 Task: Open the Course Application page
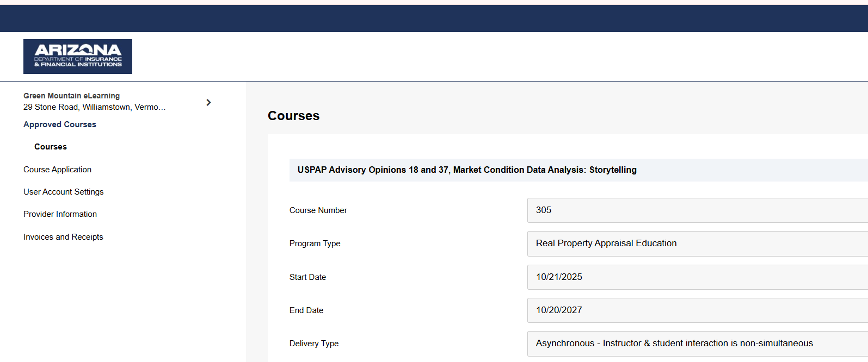click(x=57, y=170)
